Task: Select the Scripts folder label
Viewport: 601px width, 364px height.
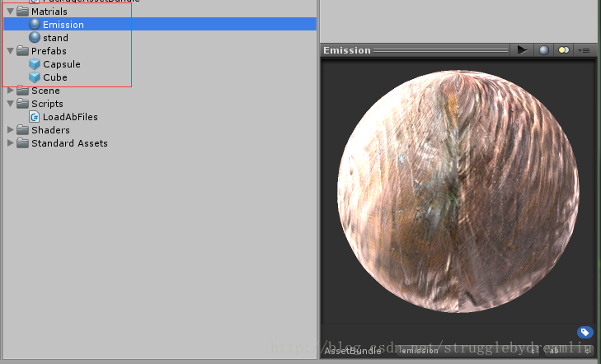Action: (47, 104)
